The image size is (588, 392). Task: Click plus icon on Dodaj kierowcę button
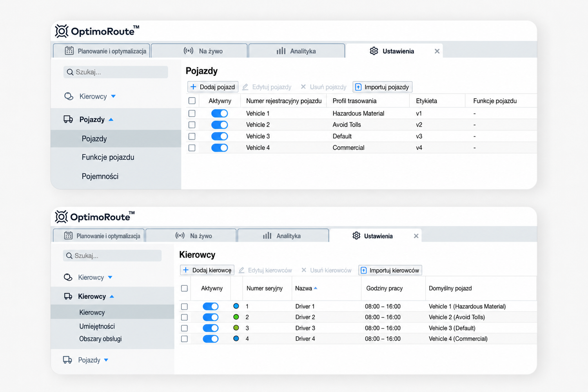[186, 270]
